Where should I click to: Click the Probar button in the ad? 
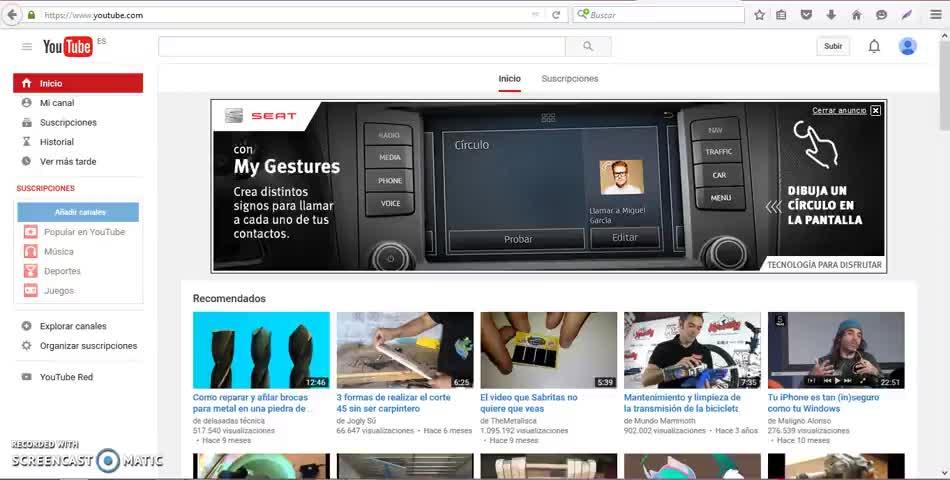tap(518, 239)
